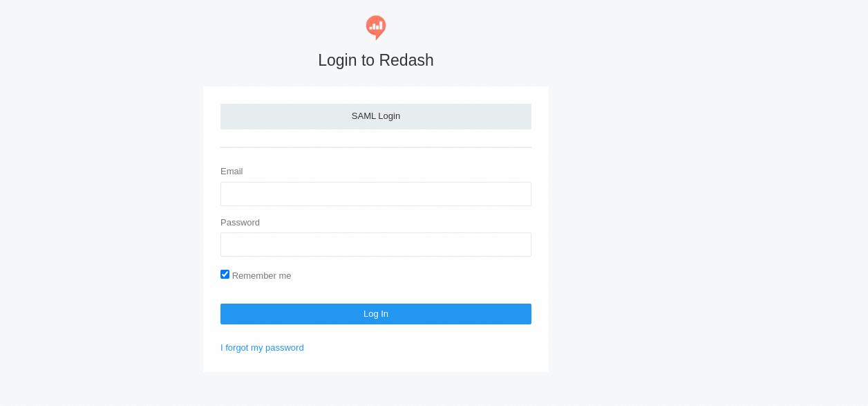
Task: Place the cursor in the Email text box
Action: (x=375, y=194)
